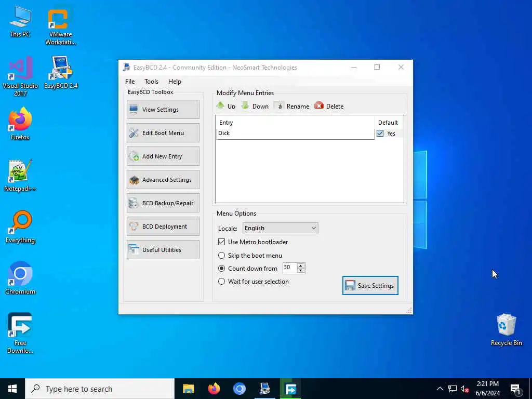Expand the Locale dropdown

(280, 228)
